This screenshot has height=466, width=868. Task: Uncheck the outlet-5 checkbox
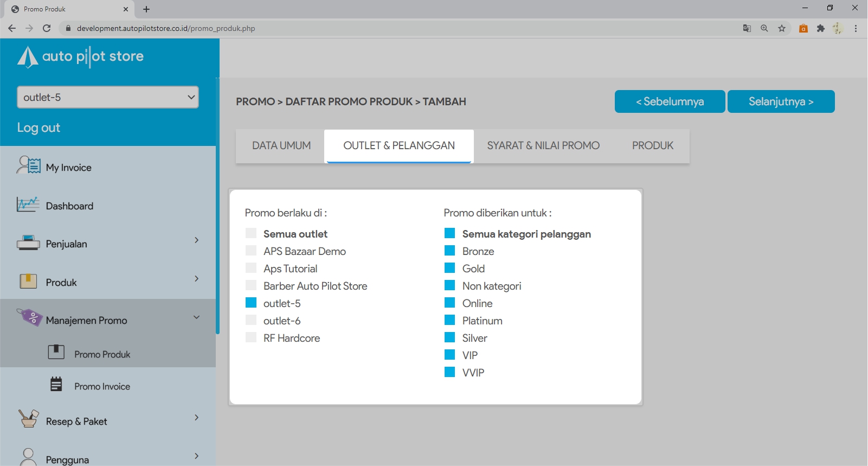point(251,303)
